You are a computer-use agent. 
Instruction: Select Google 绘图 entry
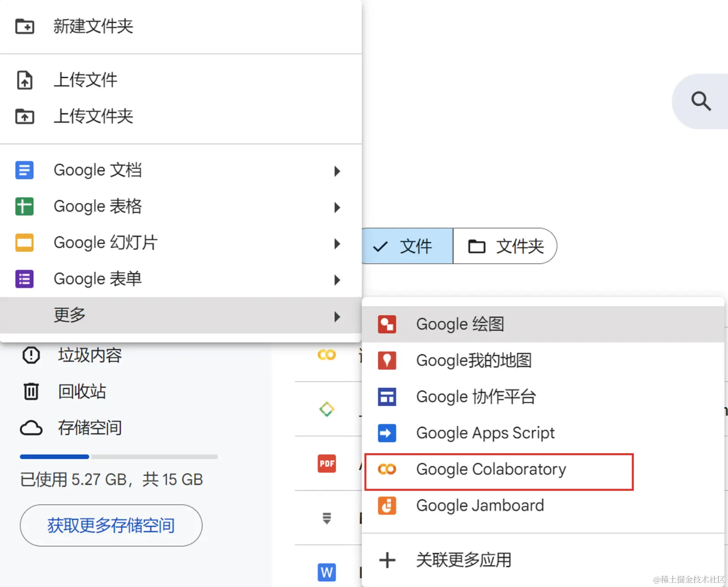point(543,324)
